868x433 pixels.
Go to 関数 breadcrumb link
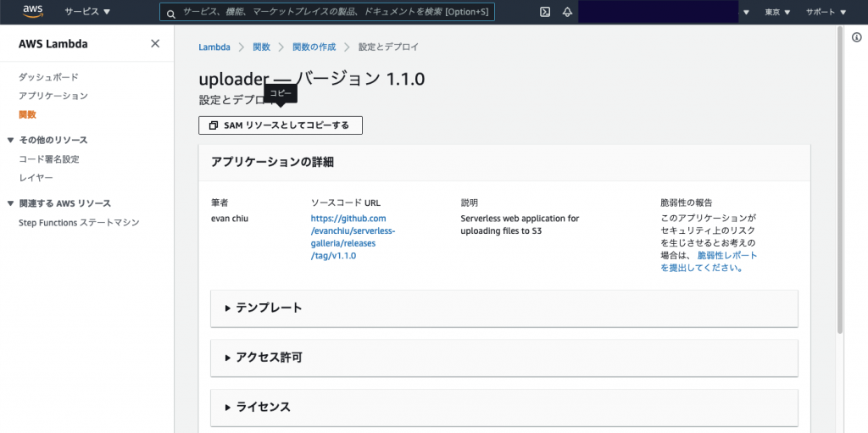[x=261, y=47]
